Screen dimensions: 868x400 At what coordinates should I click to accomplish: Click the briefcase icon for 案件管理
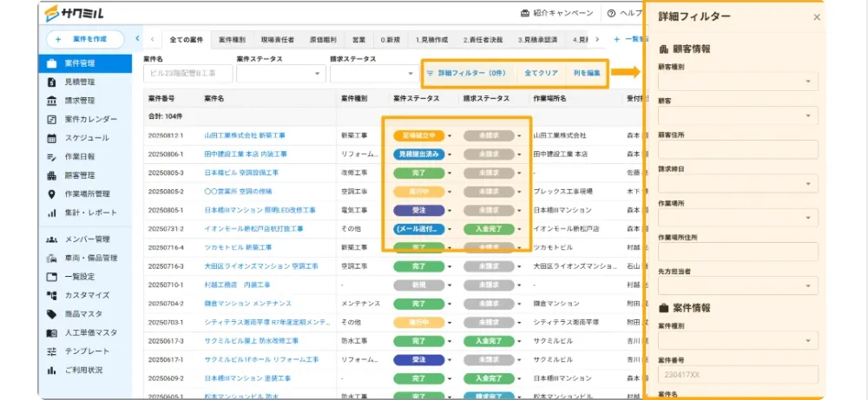[x=51, y=63]
